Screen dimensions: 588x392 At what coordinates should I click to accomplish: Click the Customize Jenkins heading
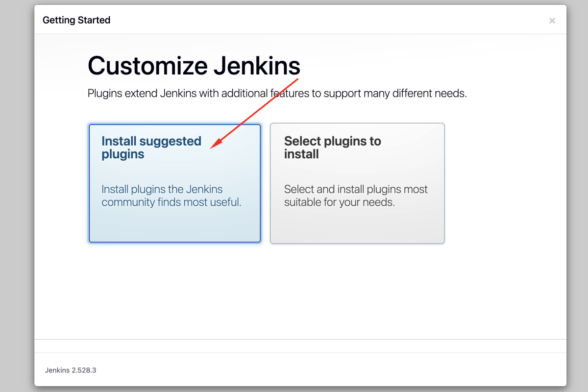194,66
